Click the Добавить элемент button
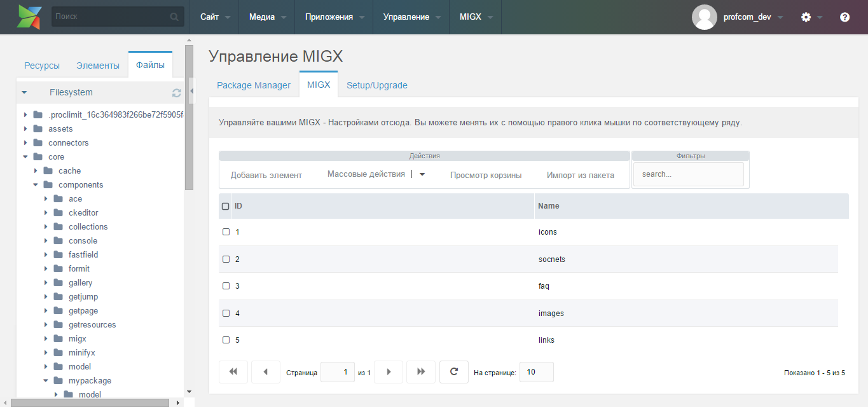This screenshot has height=407, width=868. click(266, 175)
